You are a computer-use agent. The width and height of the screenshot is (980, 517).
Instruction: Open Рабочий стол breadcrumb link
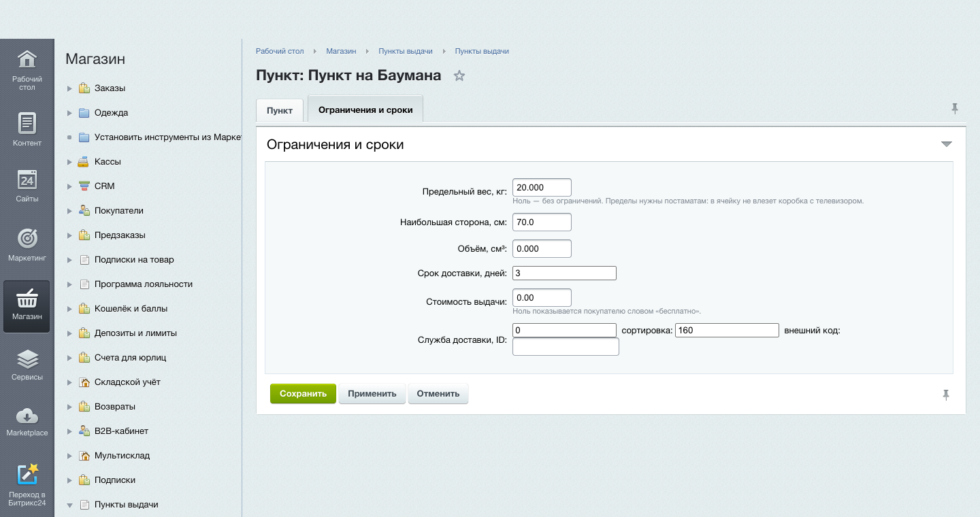280,51
